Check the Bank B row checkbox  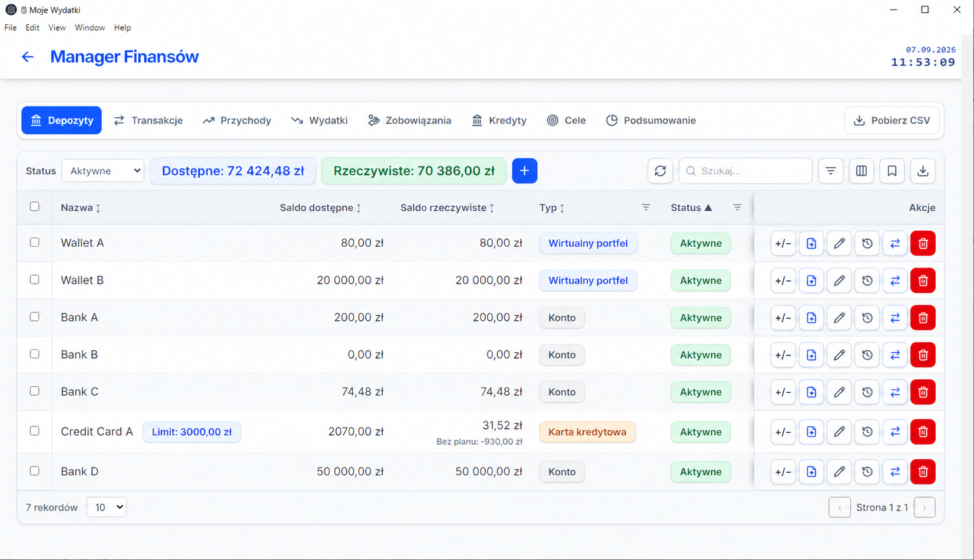35,354
